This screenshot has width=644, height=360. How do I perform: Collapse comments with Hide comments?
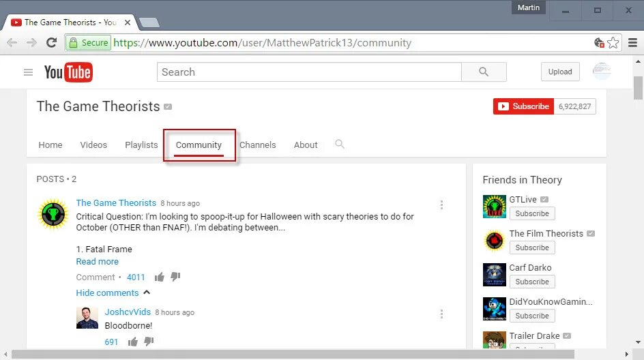point(113,292)
